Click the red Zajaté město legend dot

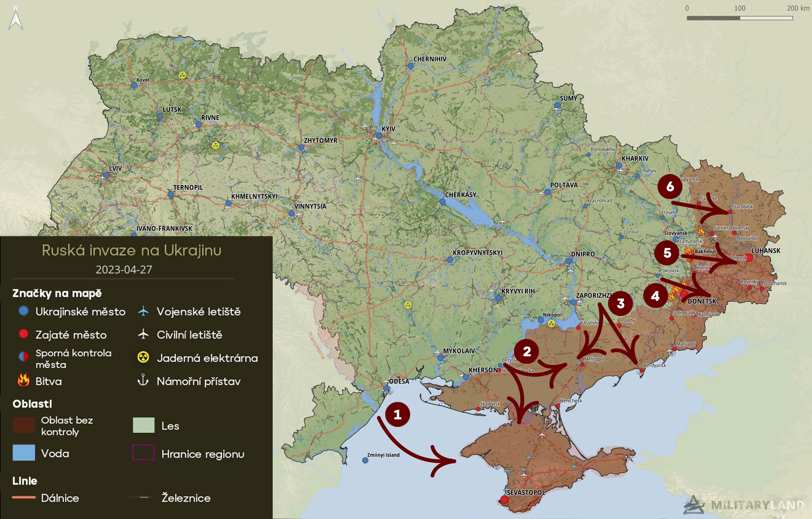coord(23,334)
